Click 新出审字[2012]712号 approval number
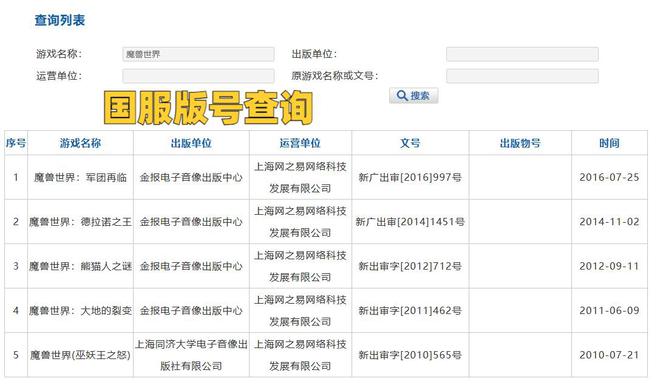Viewport: 660px width, 384px height. [410, 266]
